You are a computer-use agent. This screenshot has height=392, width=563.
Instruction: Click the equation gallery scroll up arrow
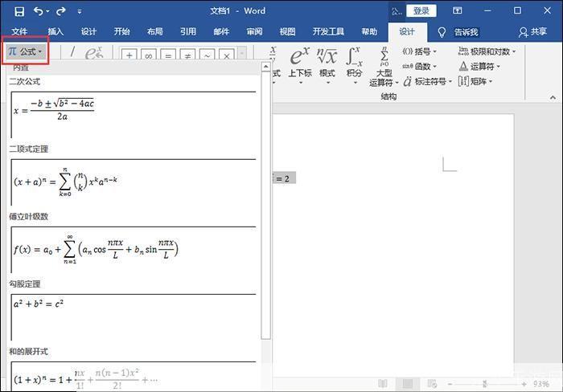265,67
